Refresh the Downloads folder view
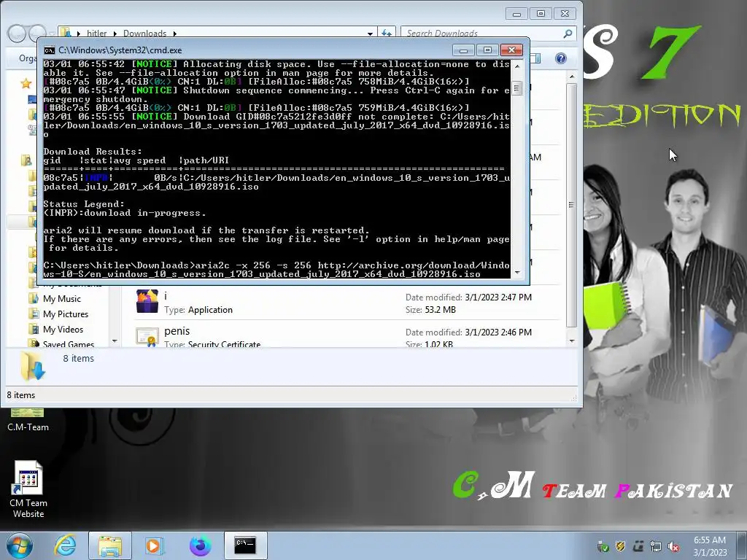This screenshot has height=560, width=747. coord(387,34)
